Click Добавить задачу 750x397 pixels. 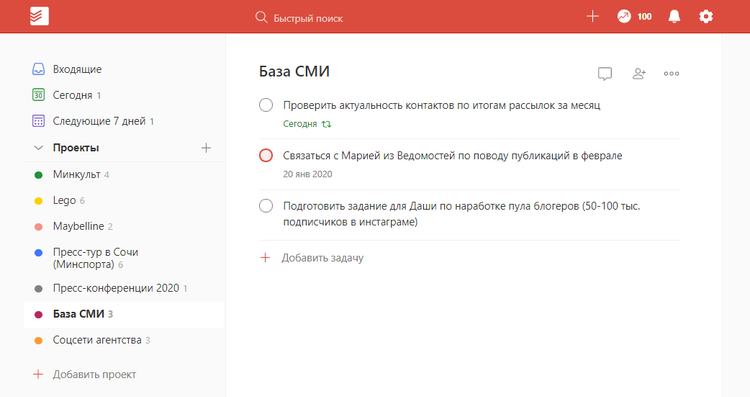322,258
